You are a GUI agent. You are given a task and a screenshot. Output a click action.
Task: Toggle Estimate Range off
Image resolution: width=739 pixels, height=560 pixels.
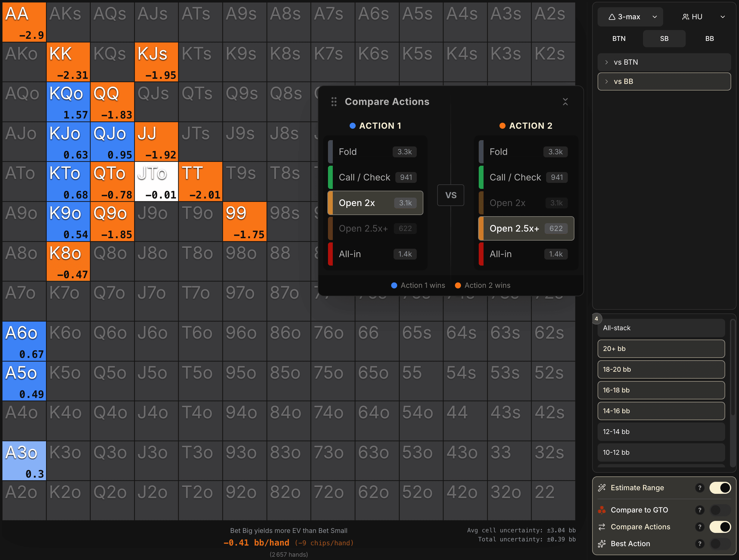pyautogui.click(x=720, y=488)
